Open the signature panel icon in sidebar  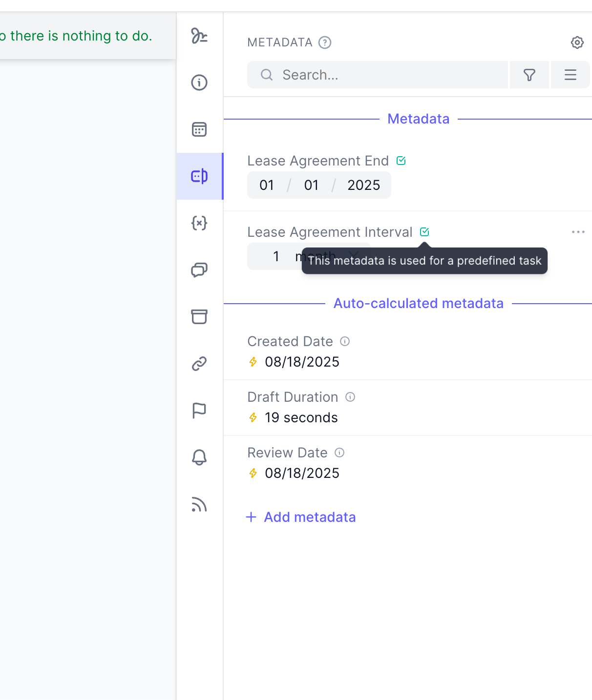199,36
